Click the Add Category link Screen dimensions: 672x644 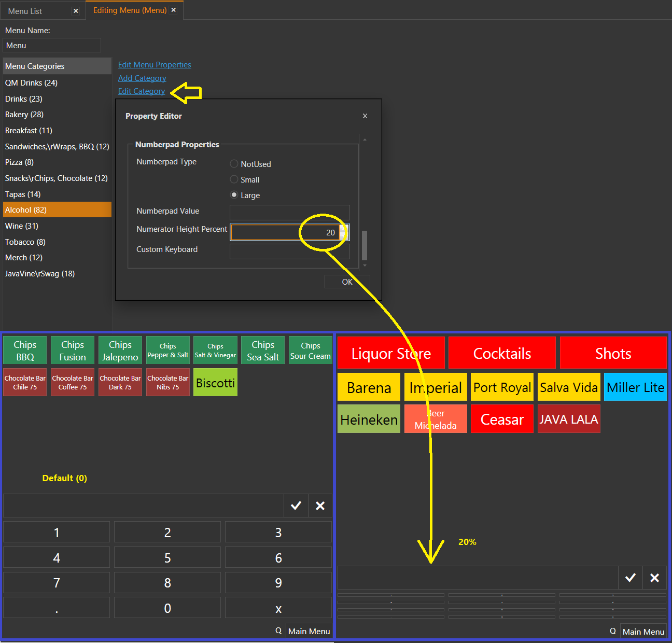point(142,78)
